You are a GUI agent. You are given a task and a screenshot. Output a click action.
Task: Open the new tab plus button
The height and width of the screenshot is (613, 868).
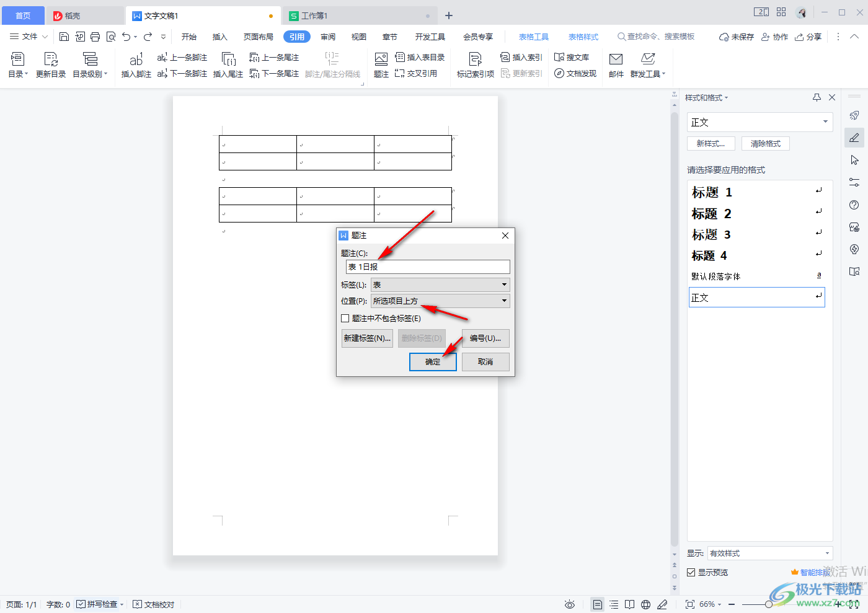coord(449,15)
